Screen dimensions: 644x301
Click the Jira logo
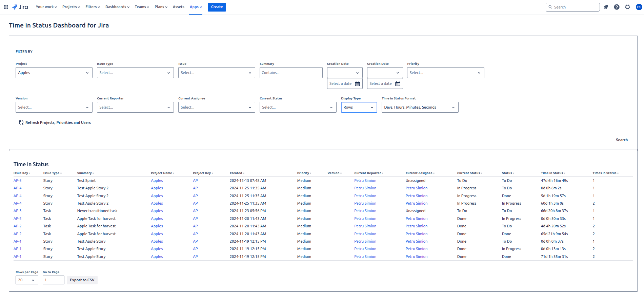coord(20,7)
